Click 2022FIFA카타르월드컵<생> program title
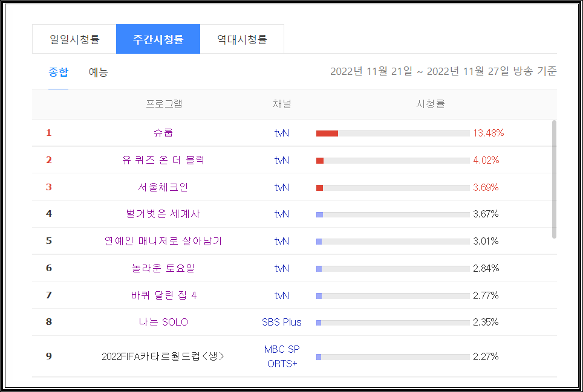This screenshot has height=392, width=583. tap(163, 356)
